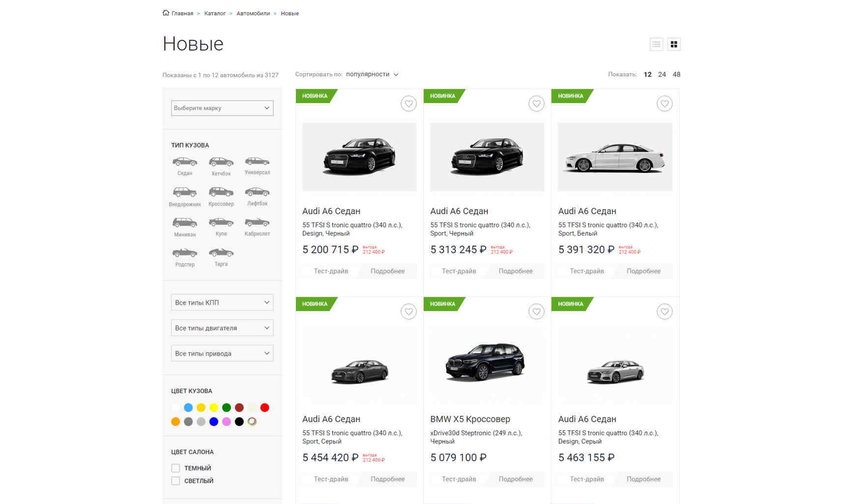Viewport: 843px width, 504px height.
Task: Open sort by популярности dropdown
Action: [372, 75]
